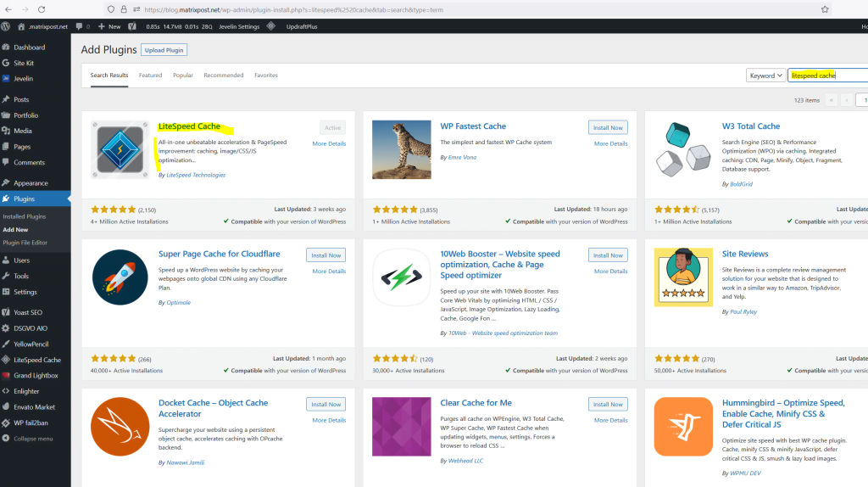Open LiteSpeed Cache sidebar menu
Image resolution: width=868 pixels, height=487 pixels.
[x=36, y=360]
